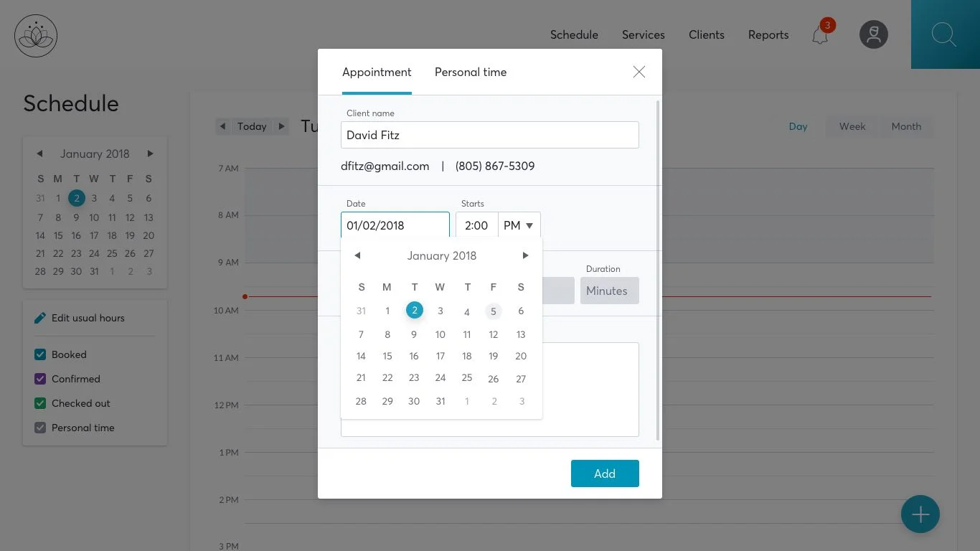The width and height of the screenshot is (980, 551).
Task: Close the appointment dialog with X
Action: pos(639,72)
